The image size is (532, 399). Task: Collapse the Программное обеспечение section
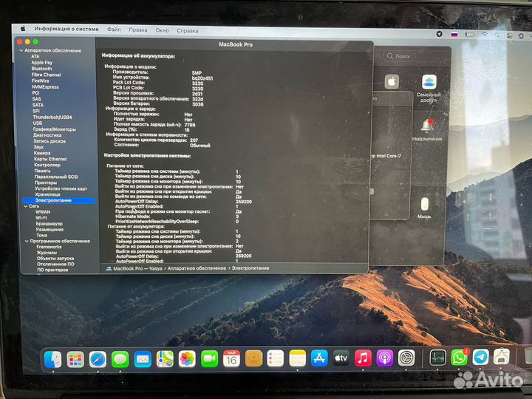point(27,241)
